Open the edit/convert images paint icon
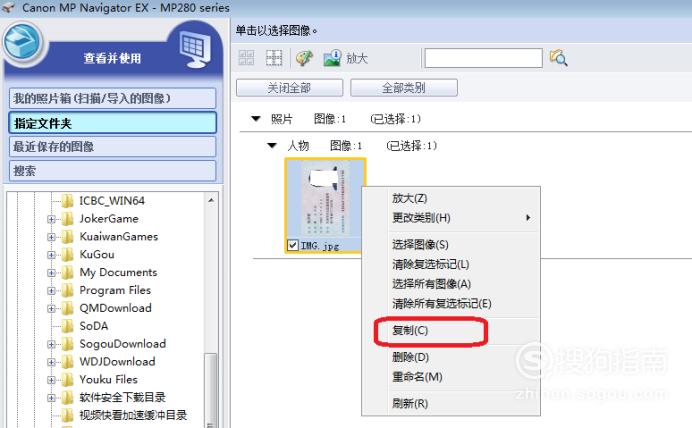This screenshot has width=692, height=428. (304, 58)
